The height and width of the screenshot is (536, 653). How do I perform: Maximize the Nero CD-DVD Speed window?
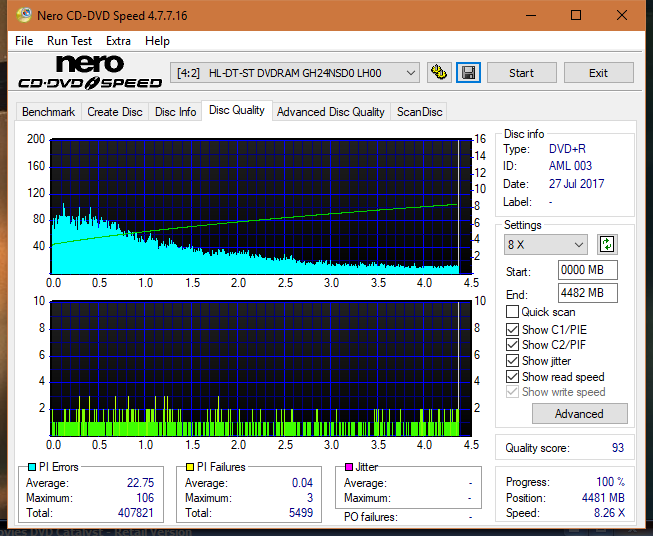[576, 15]
